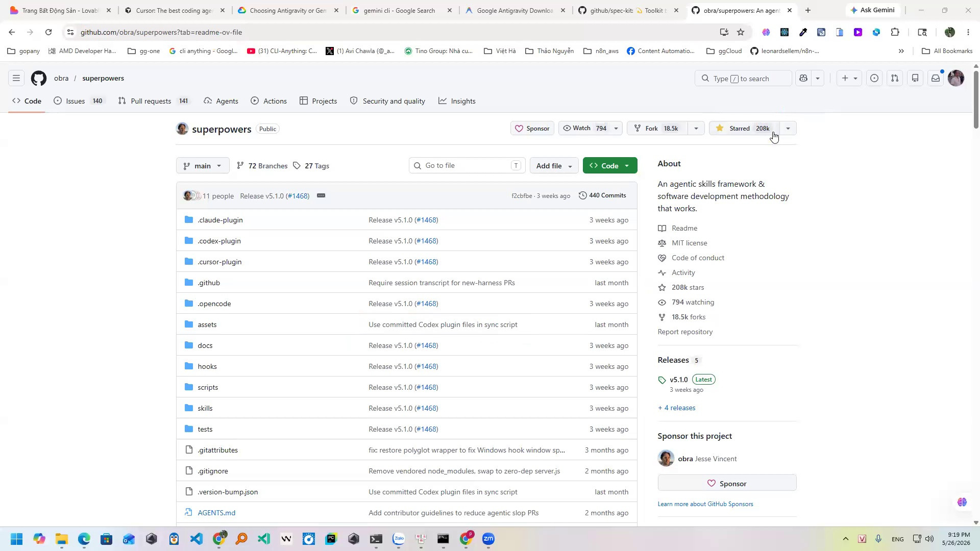Open the pull requests icon in header

click(895, 79)
